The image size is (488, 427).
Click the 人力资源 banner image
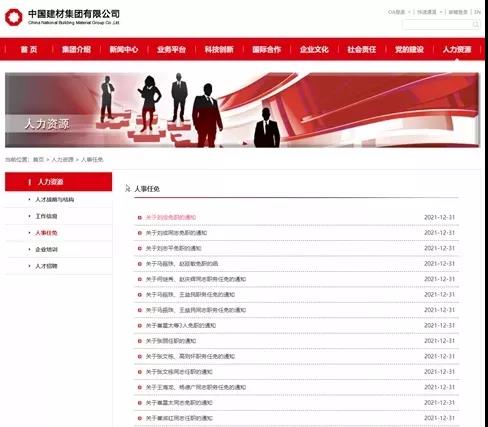pyautogui.click(x=242, y=110)
